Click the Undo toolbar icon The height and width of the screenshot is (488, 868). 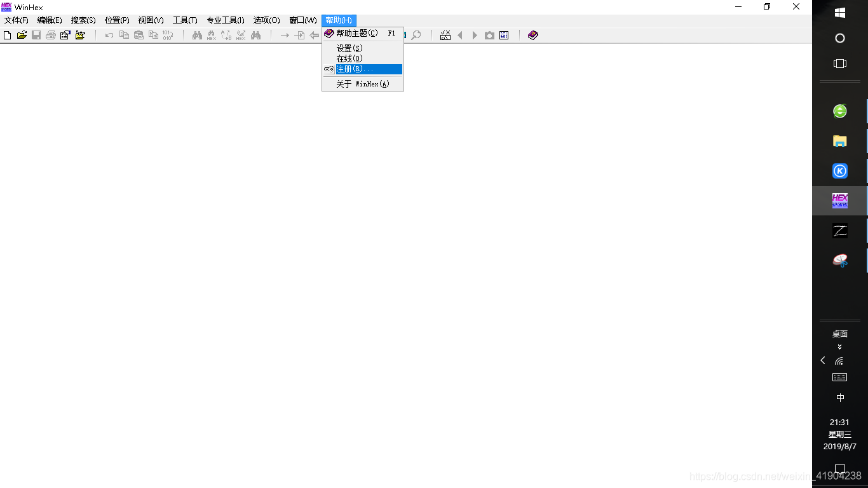[109, 36]
